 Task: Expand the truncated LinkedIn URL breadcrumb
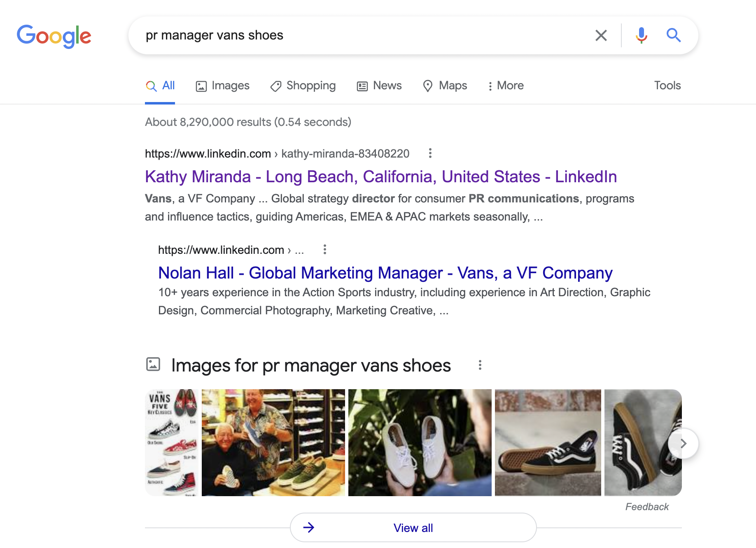[x=299, y=250]
